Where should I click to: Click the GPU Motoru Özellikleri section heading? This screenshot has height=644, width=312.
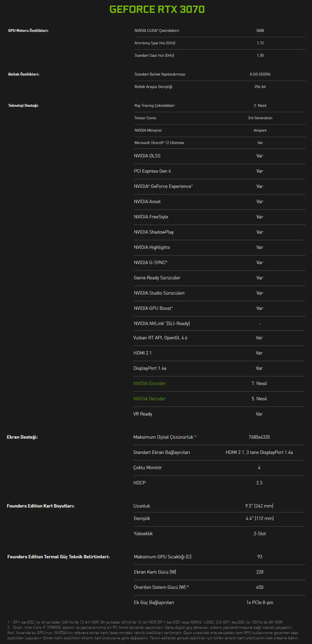pyautogui.click(x=28, y=31)
